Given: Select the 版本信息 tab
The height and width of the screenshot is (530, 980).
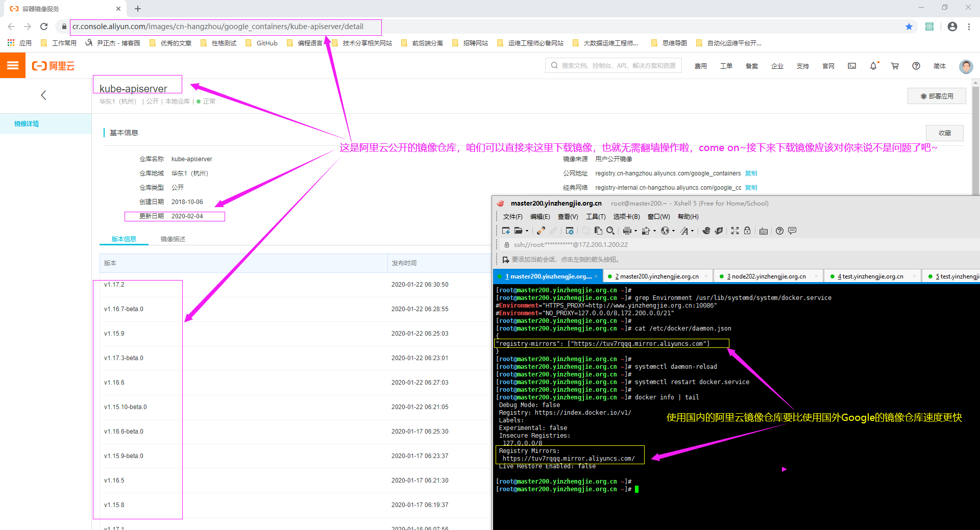Looking at the screenshot, I should tap(124, 239).
